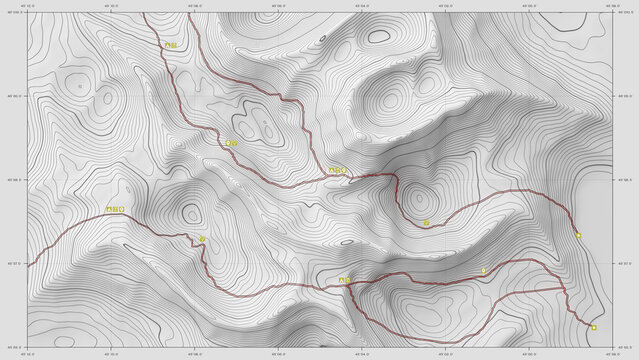Select the right icon in the far-left three-marker group
Viewport: 639px width, 360px height.
121,209
